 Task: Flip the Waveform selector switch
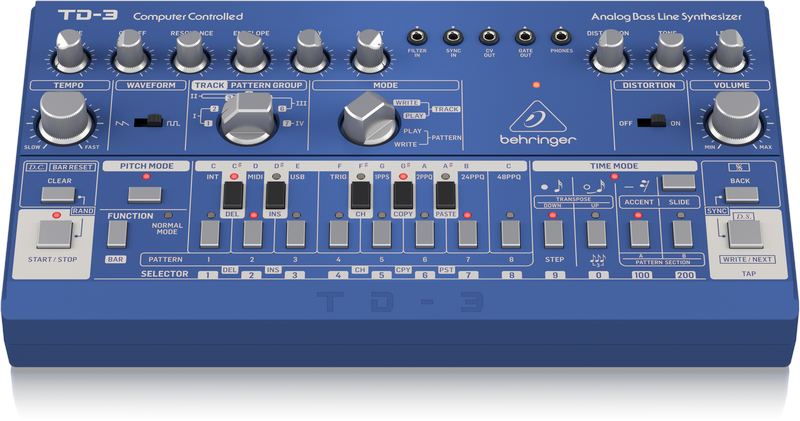149,121
